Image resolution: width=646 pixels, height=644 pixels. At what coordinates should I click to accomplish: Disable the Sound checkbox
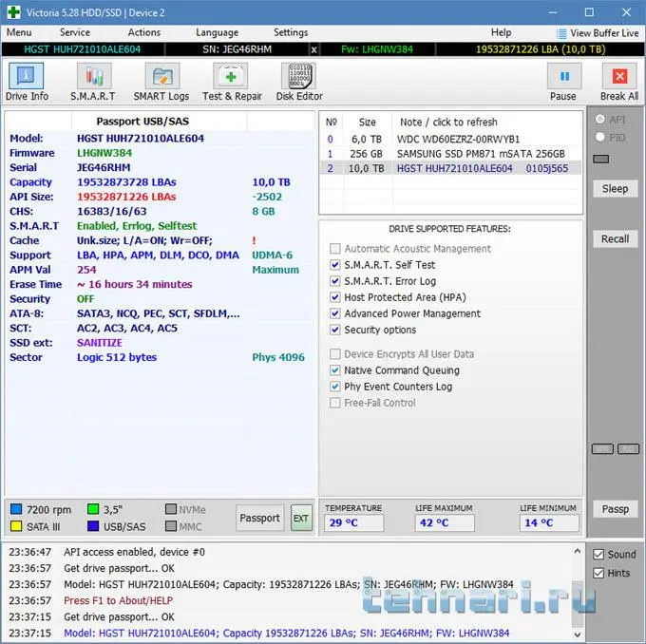coord(598,555)
